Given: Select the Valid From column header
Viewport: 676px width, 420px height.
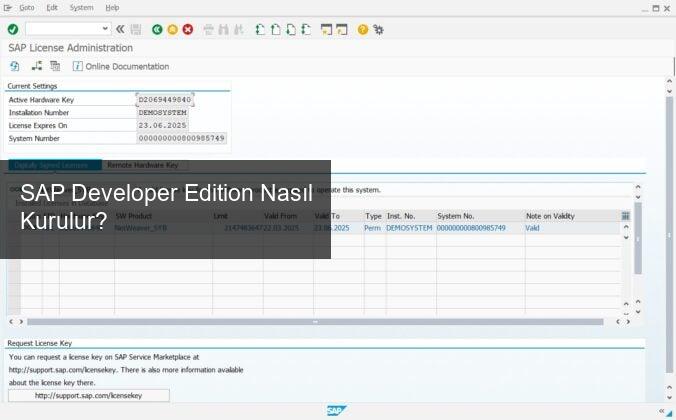Looking at the screenshot, I should pos(283,215).
